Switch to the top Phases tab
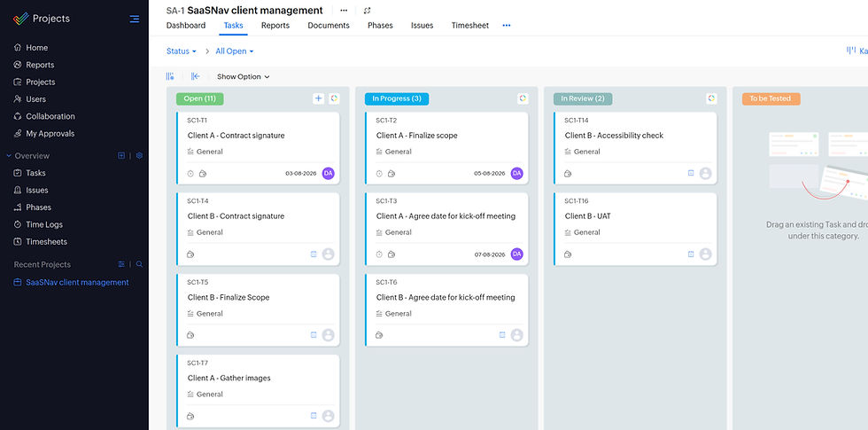The image size is (868, 430). (x=380, y=26)
